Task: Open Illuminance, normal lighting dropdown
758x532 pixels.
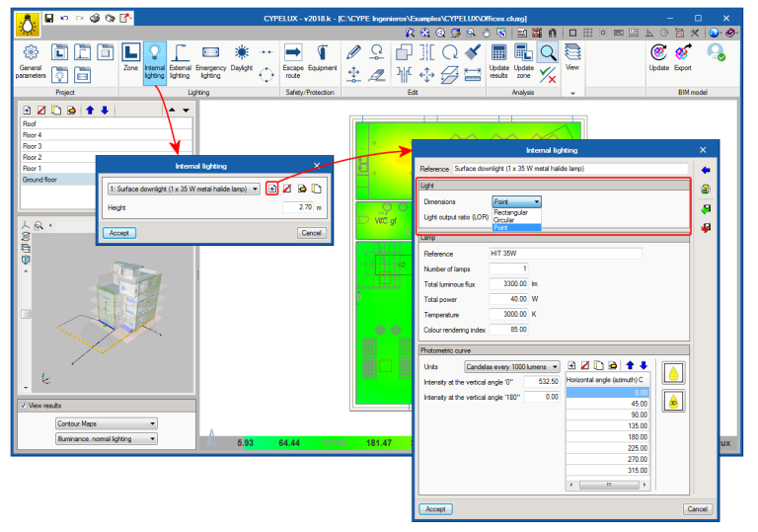Action: (107, 438)
